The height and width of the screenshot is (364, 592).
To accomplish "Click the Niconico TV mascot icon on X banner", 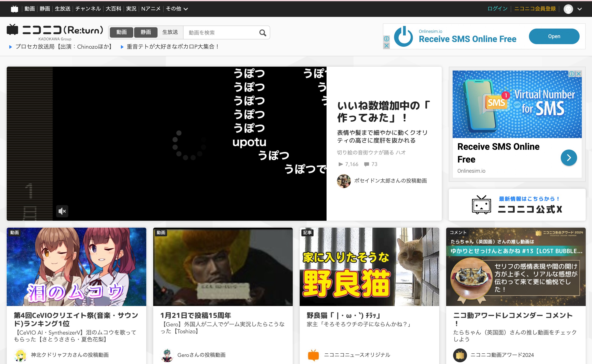I will [x=481, y=205].
